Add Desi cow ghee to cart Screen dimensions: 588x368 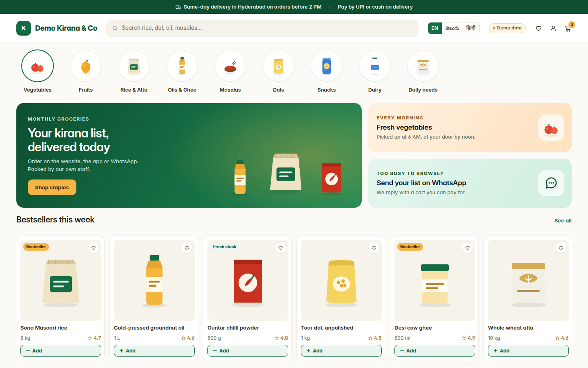435,350
